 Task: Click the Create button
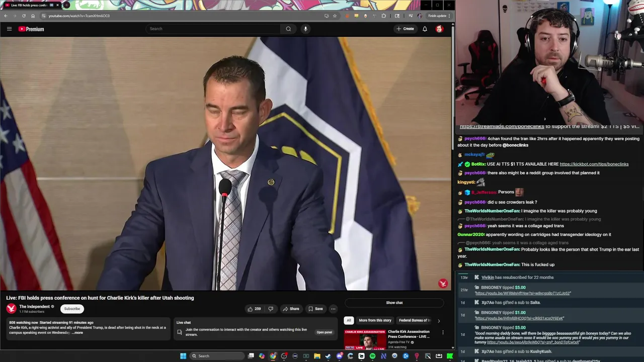[405, 29]
